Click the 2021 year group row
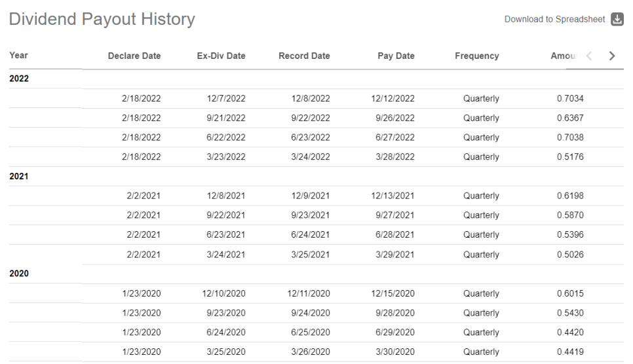The width and height of the screenshot is (633, 364). (x=316, y=176)
